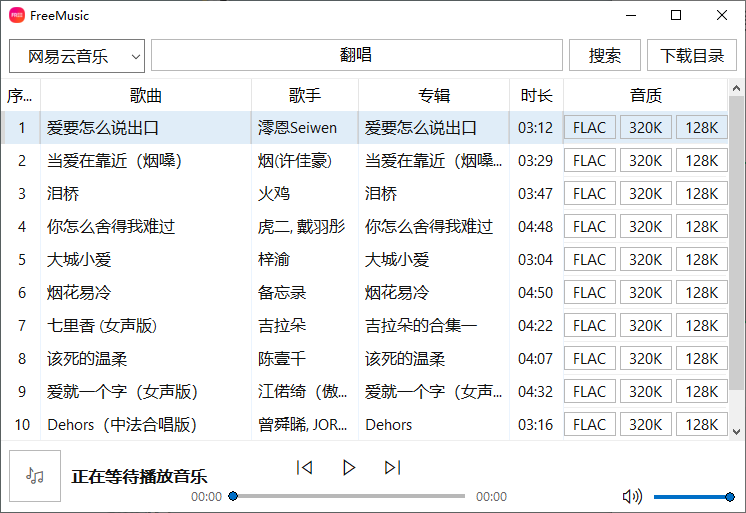
Task: Click duration 04:50 in row 6
Action: 535,292
